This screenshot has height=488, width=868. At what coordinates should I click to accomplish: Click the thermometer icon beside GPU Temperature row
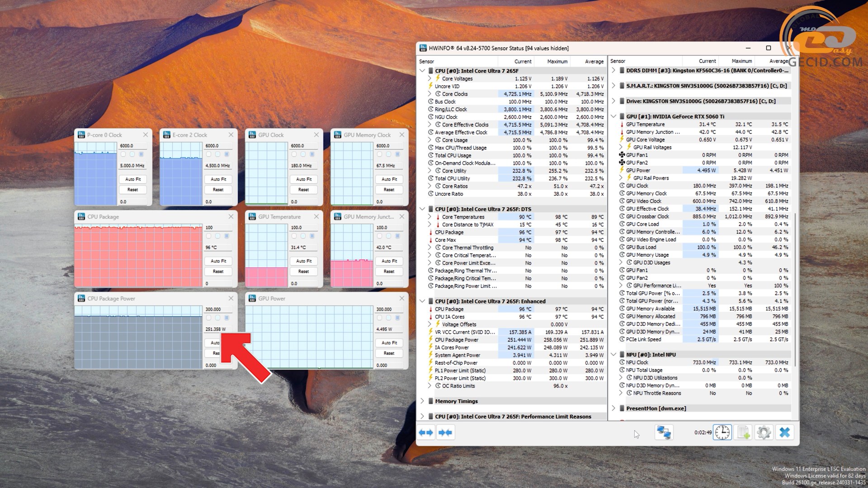(x=622, y=124)
